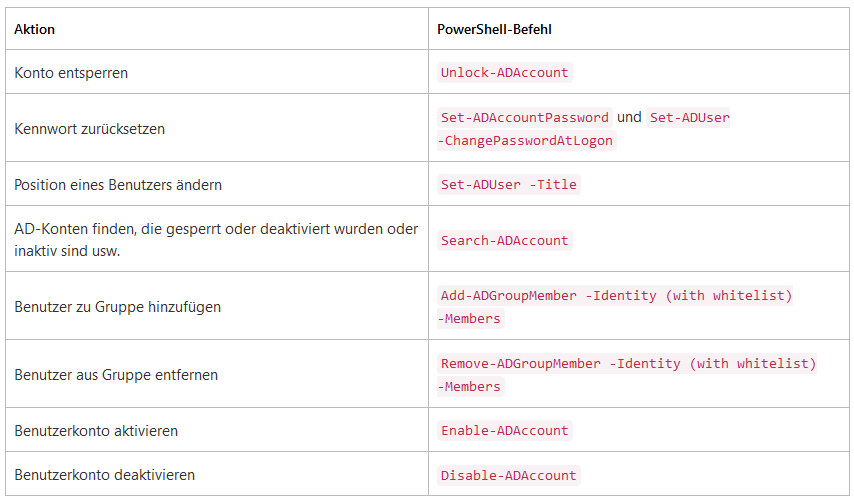Select the Set-ADAccountPassword command text
The image size is (854, 502).
tap(524, 117)
